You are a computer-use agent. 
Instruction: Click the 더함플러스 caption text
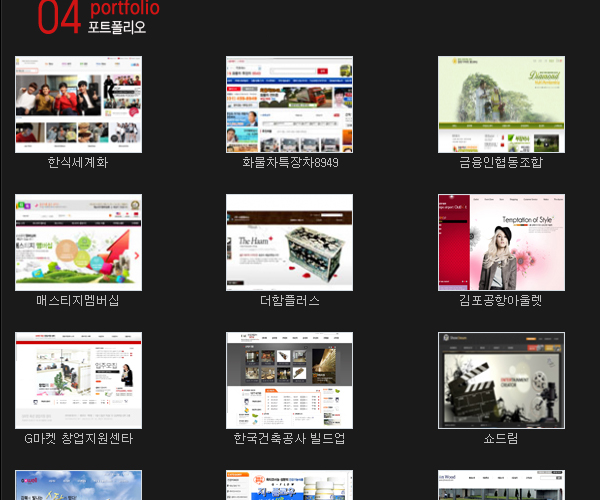coord(290,300)
